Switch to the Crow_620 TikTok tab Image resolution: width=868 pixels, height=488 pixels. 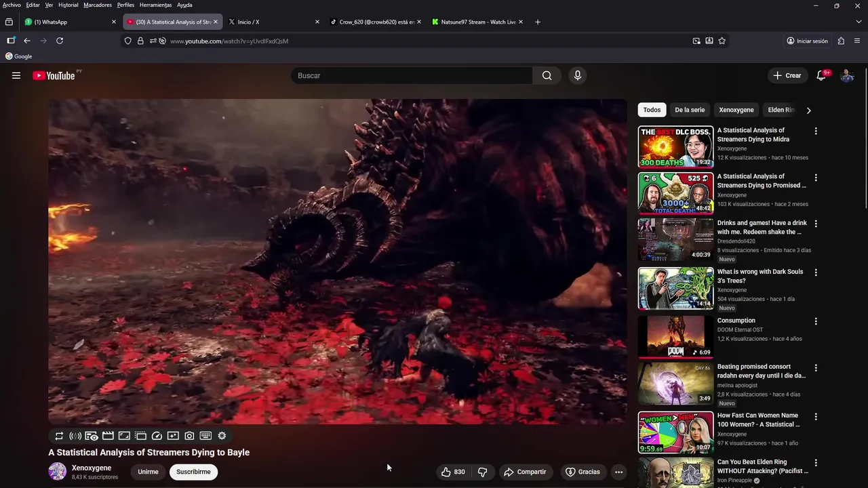[x=375, y=22]
